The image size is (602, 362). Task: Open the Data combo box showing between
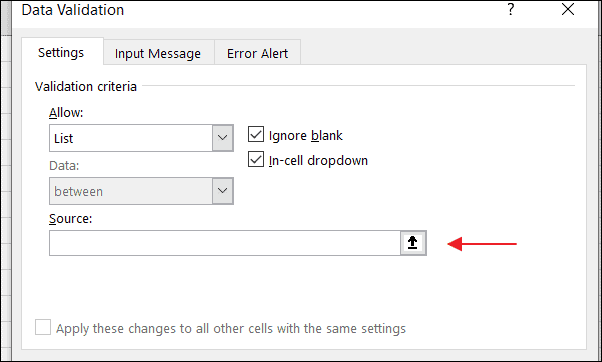click(x=141, y=191)
